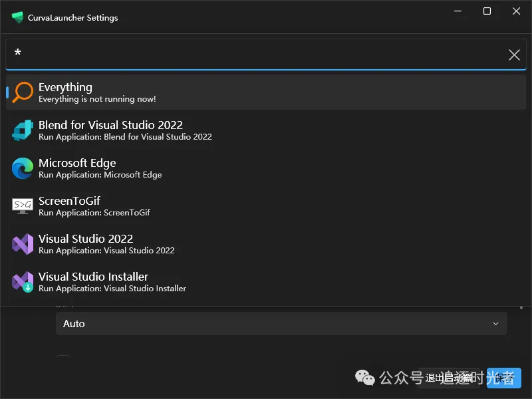
Task: Click "Run Application: Visual Studio 2022" subtitle
Action: coord(106,251)
